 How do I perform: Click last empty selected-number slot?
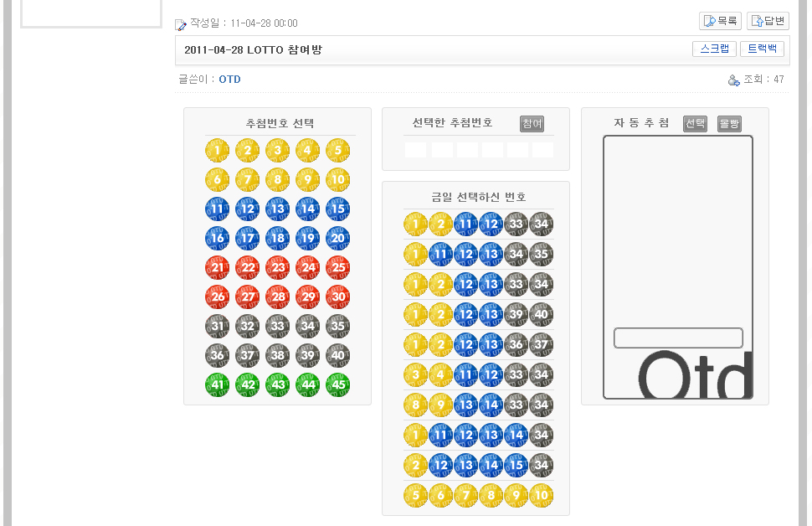(542, 150)
